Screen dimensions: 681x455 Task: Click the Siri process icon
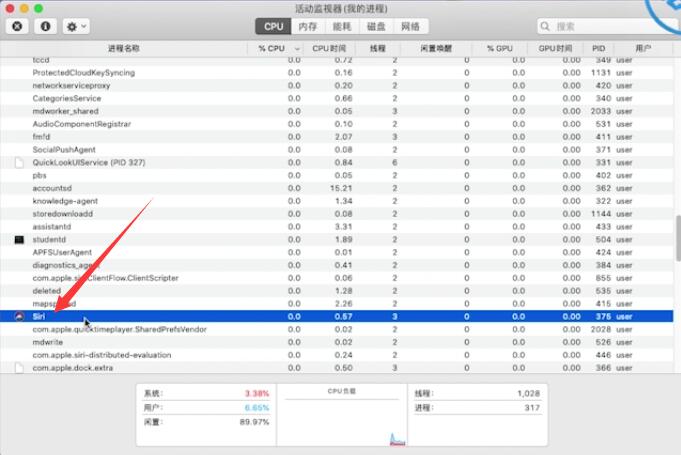(x=19, y=317)
